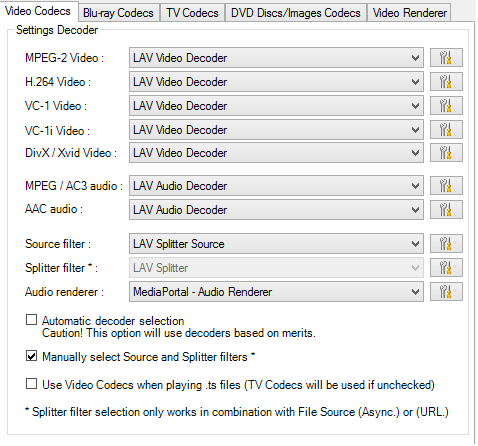
Task: Click the Splitter filter selection footnote text
Action: [x=237, y=412]
